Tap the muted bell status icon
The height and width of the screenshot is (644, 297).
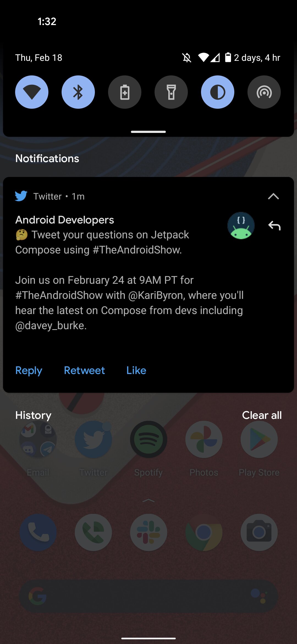pyautogui.click(x=187, y=58)
